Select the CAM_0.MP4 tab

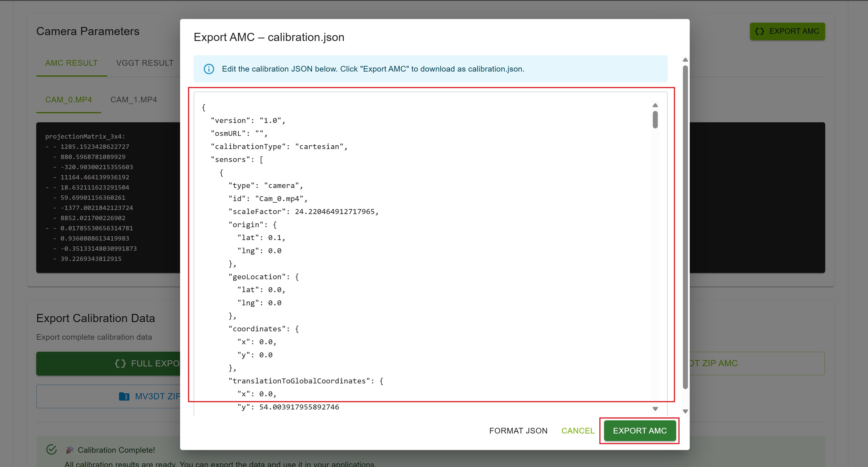[69, 99]
